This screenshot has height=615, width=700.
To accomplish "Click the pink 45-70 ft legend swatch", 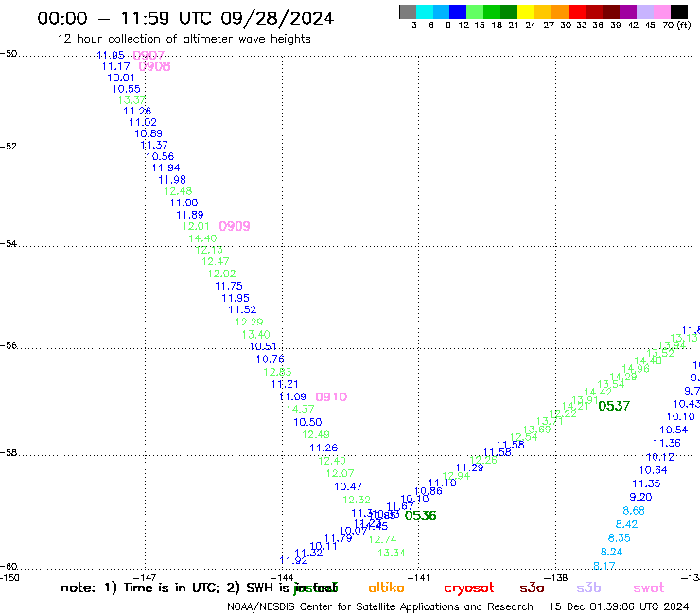I will coord(662,11).
